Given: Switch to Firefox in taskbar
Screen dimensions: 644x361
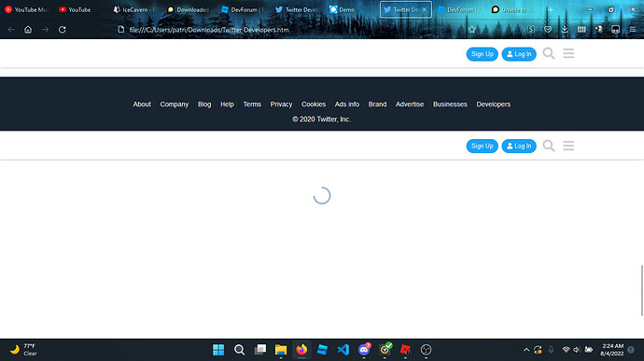Looking at the screenshot, I should click(301, 350).
